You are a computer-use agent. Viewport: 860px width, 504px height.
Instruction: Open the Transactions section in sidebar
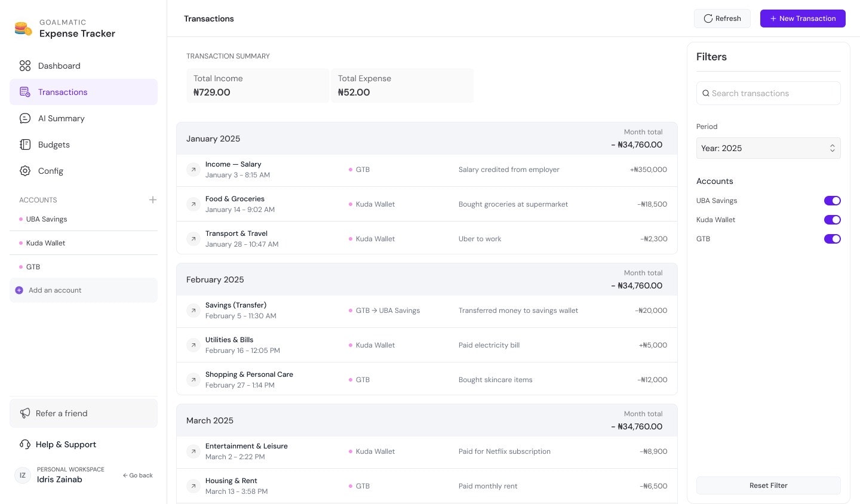tap(62, 92)
